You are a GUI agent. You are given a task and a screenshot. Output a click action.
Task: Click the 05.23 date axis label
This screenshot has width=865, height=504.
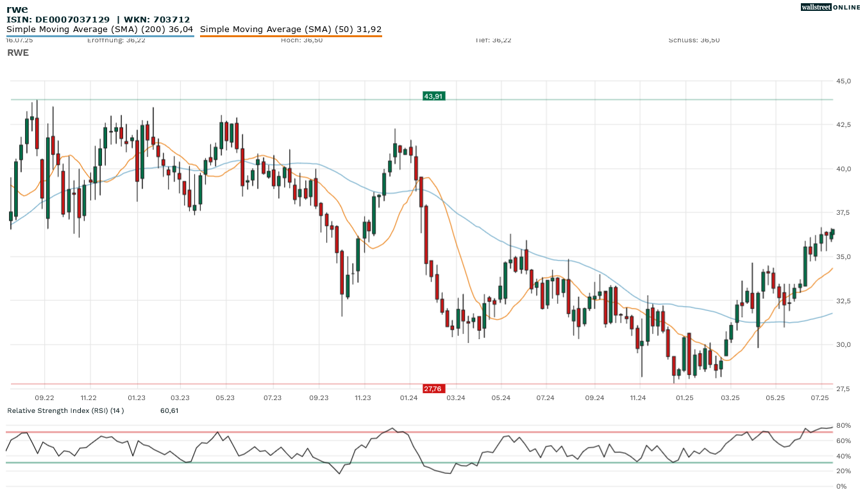point(226,398)
